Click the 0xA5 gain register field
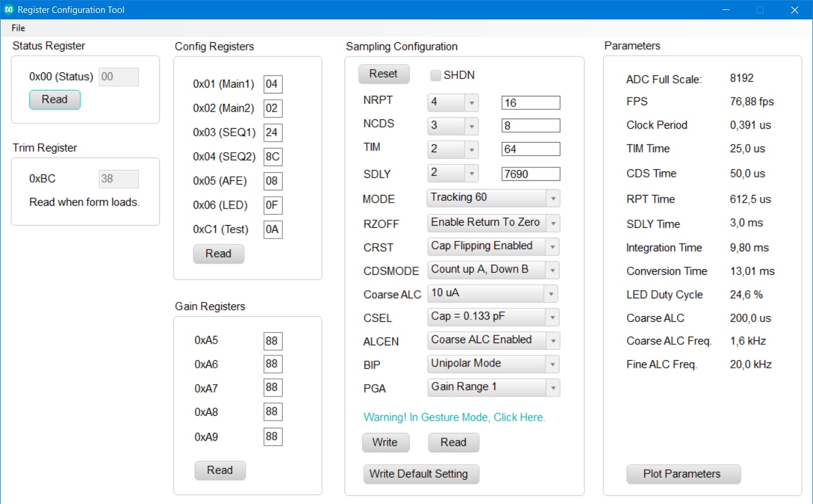This screenshot has width=813, height=504. tap(273, 341)
